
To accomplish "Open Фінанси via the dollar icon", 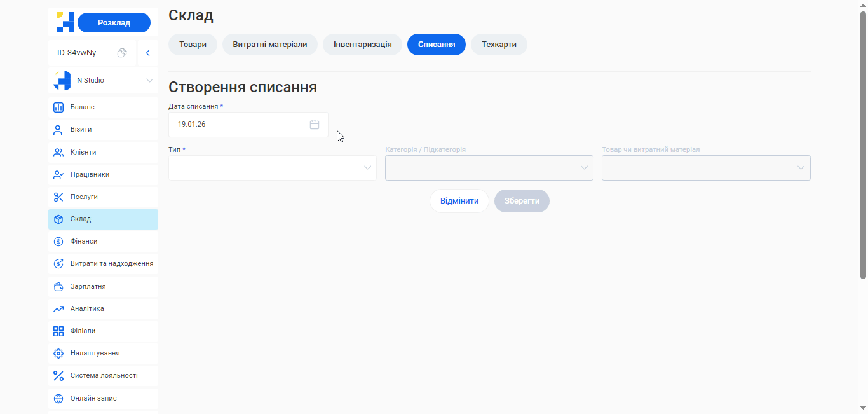I will (58, 241).
